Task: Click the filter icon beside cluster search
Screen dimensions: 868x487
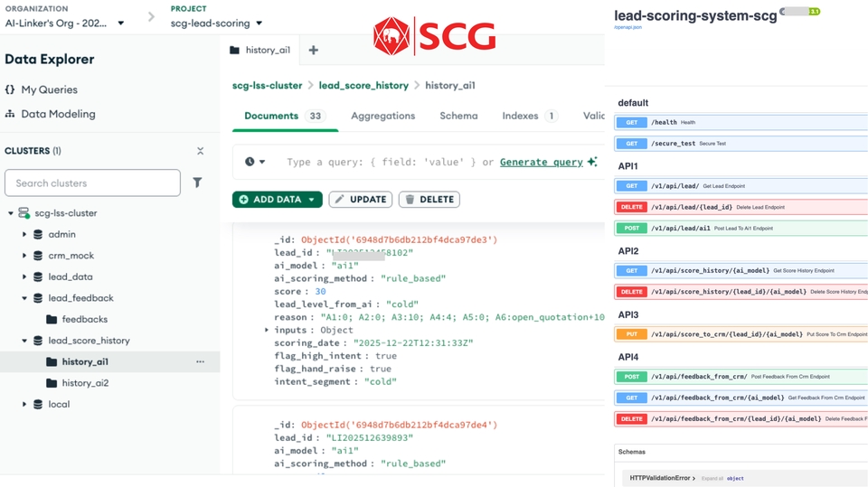Action: (197, 183)
